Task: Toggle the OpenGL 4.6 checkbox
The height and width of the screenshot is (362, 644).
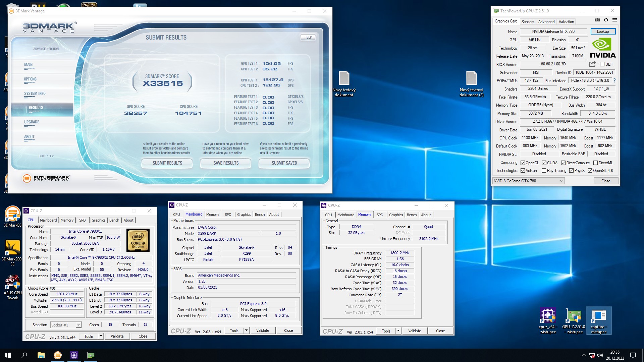Action: tap(590, 171)
